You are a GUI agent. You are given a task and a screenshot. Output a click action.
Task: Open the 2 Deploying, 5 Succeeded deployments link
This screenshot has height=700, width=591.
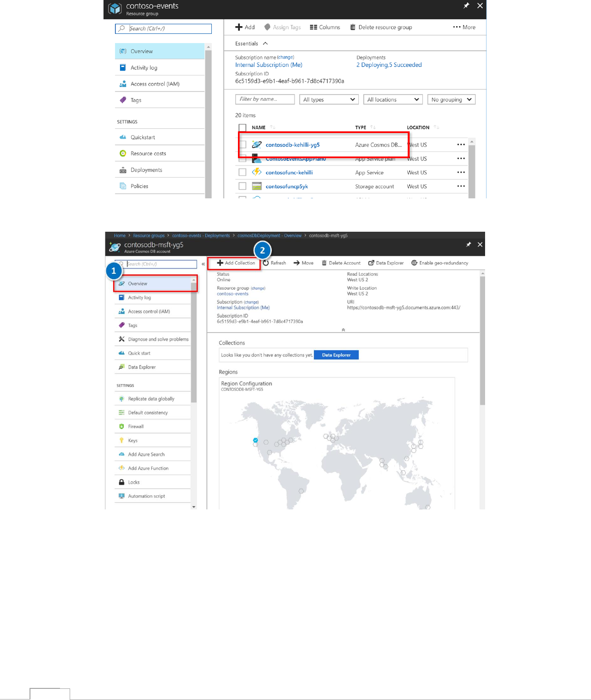click(x=389, y=65)
